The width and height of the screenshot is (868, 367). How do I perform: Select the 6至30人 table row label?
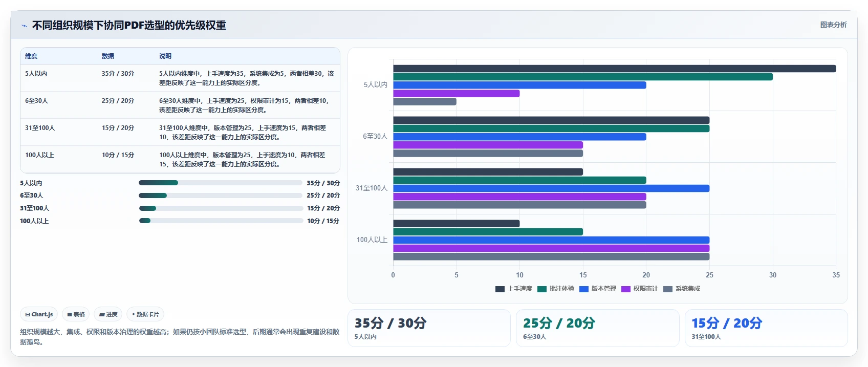coord(36,101)
